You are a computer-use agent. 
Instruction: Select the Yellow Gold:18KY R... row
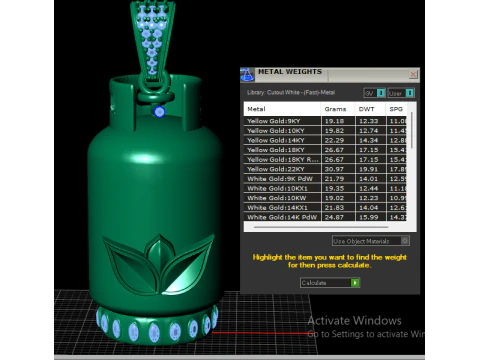pos(325,159)
